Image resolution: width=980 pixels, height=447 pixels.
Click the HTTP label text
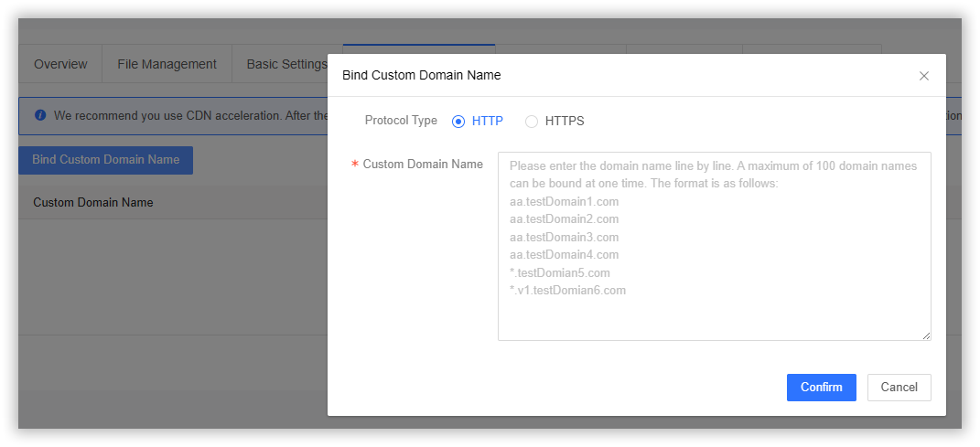(x=487, y=121)
